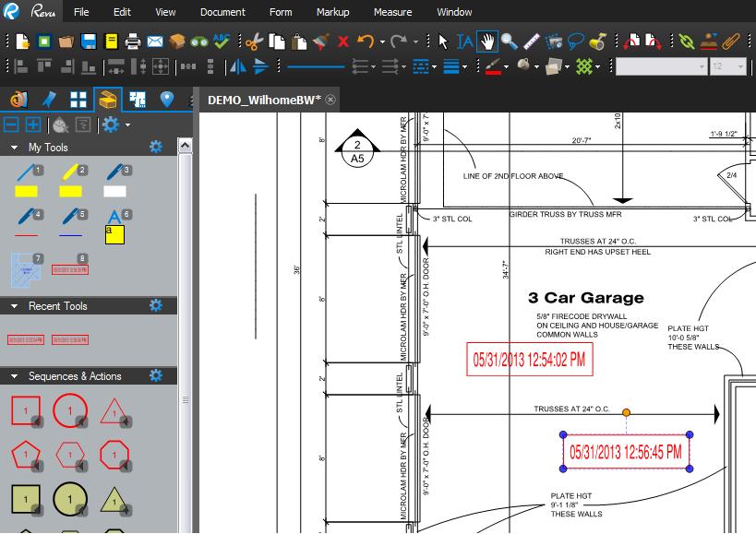Open the Markup menu
756x534 pixels.
332,12
